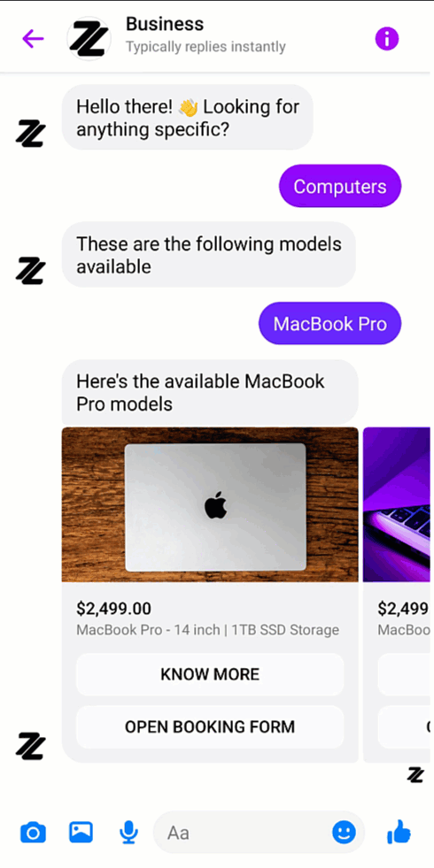Go back with the purple arrow
Viewport: 434px width, 868px height.
tap(33, 39)
